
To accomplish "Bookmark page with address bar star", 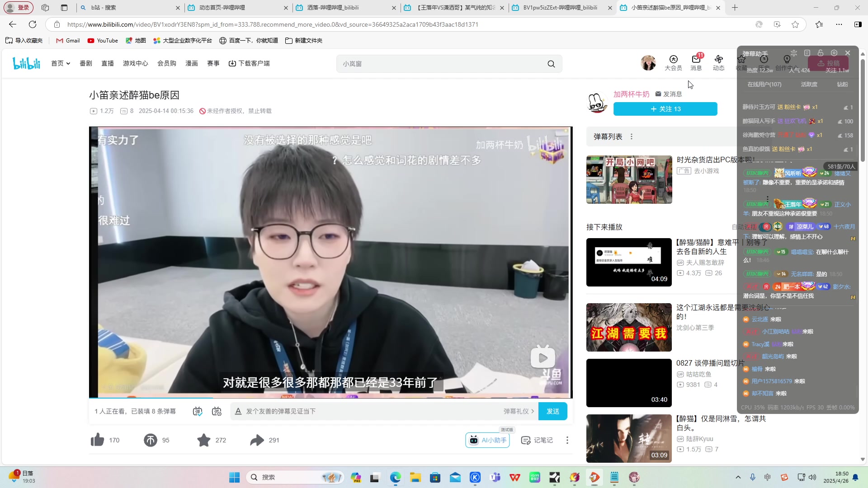I will pyautogui.click(x=795, y=24).
